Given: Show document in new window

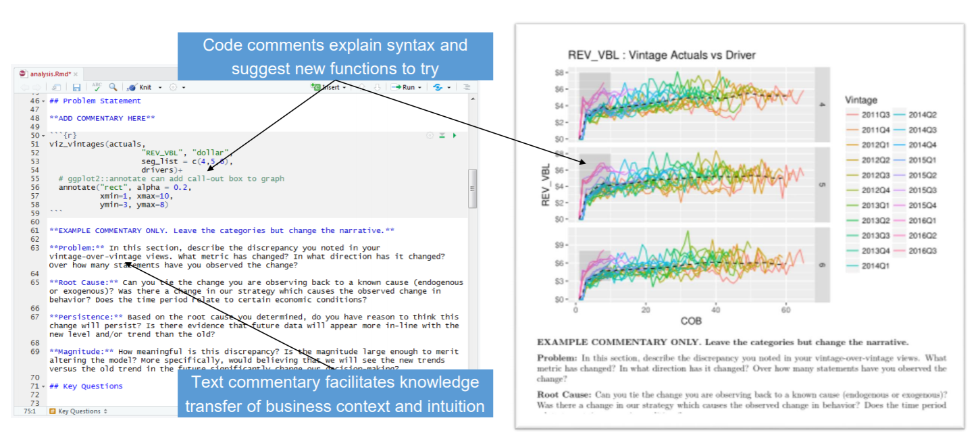Looking at the screenshot, I should [x=57, y=87].
